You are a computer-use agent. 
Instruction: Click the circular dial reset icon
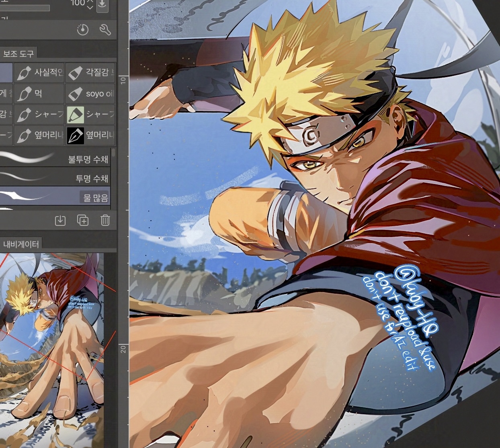(83, 30)
